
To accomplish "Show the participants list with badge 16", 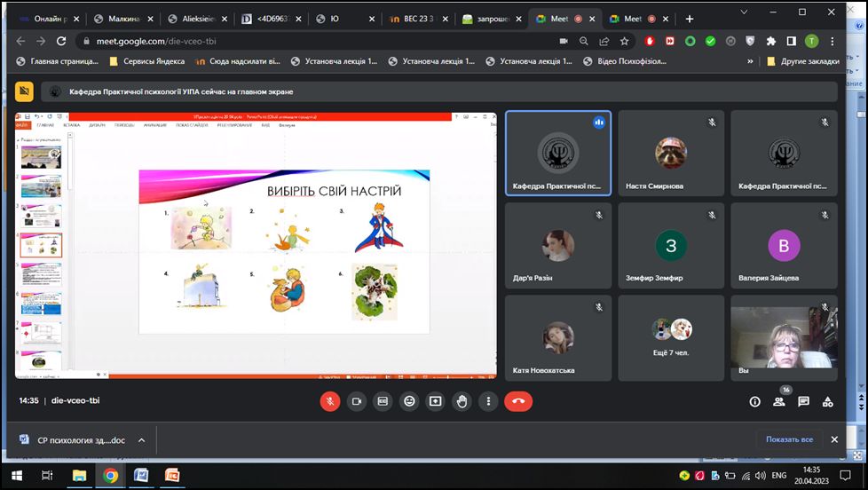I will 779,402.
